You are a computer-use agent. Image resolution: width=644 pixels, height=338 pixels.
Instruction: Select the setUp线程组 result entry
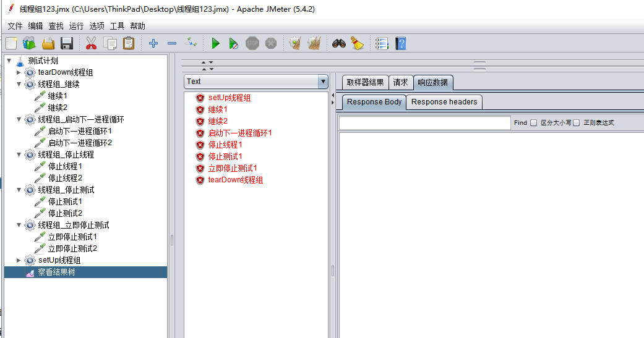click(x=229, y=98)
